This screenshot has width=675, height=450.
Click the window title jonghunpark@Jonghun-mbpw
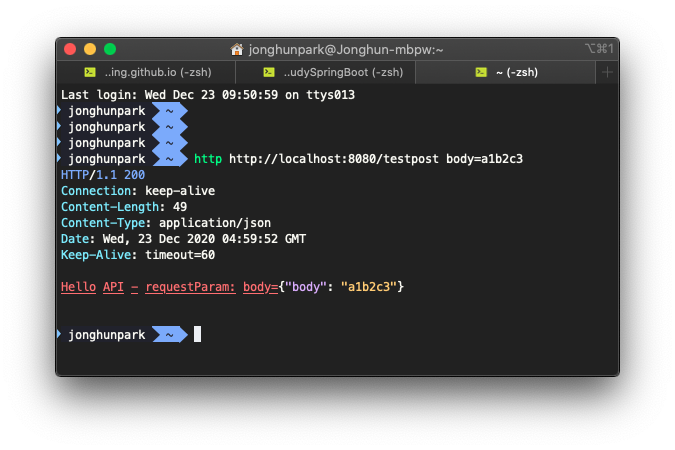(345, 49)
